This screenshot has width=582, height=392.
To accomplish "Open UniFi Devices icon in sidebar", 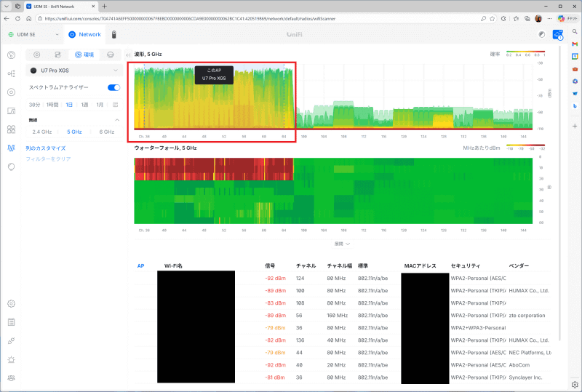I will [x=12, y=92].
